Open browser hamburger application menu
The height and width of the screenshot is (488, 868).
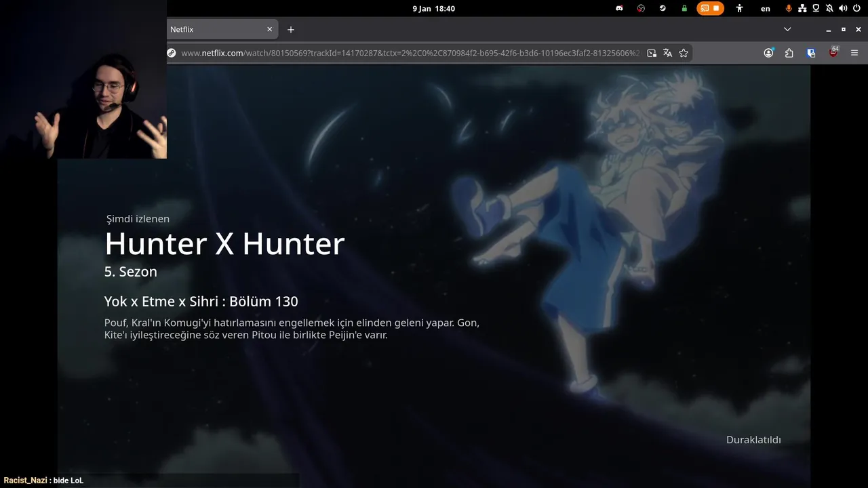click(854, 53)
